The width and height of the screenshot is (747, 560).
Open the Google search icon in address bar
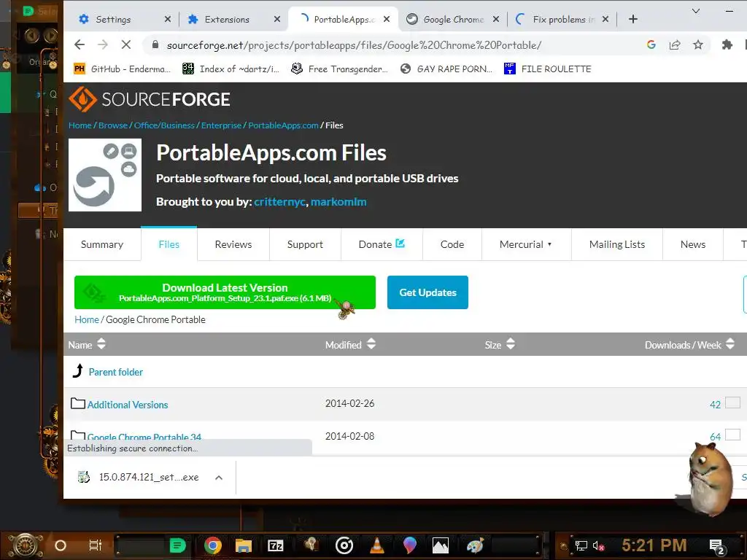point(651,44)
